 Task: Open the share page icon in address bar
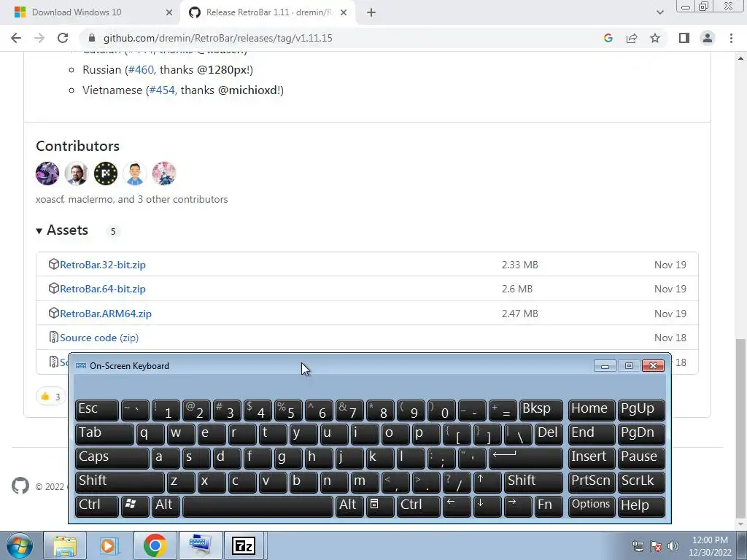point(632,38)
